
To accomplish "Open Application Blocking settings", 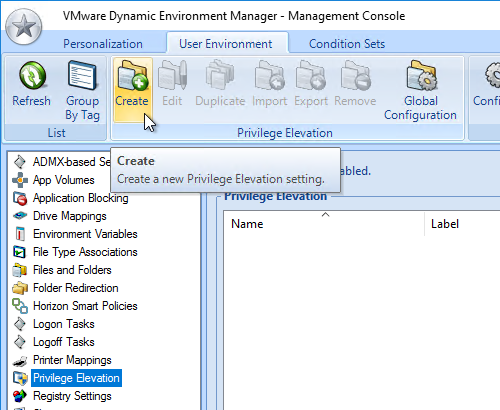I will [80, 198].
